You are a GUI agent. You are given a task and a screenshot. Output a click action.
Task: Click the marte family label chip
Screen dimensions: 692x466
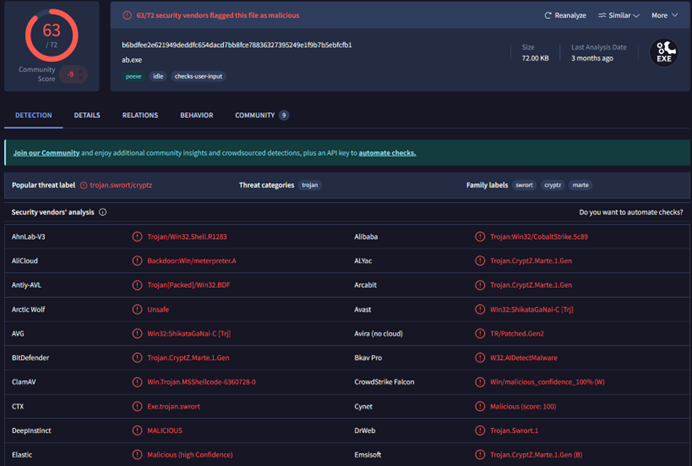click(x=580, y=185)
